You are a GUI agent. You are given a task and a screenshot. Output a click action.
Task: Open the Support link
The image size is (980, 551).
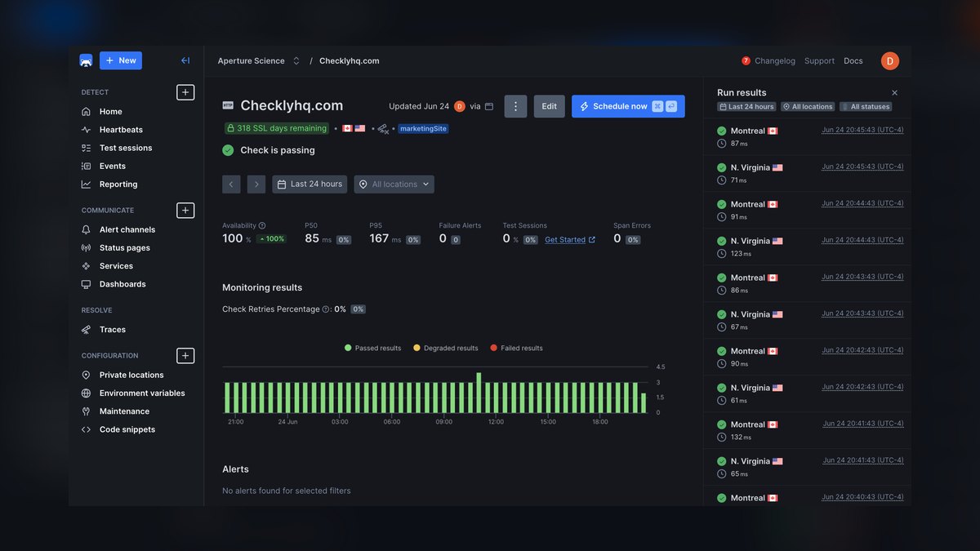coord(819,61)
